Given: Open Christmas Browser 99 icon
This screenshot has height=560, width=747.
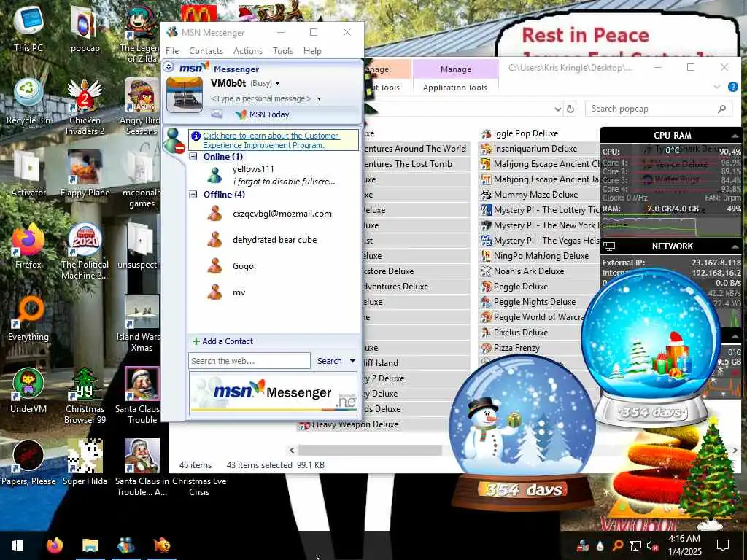Looking at the screenshot, I should tap(85, 395).
